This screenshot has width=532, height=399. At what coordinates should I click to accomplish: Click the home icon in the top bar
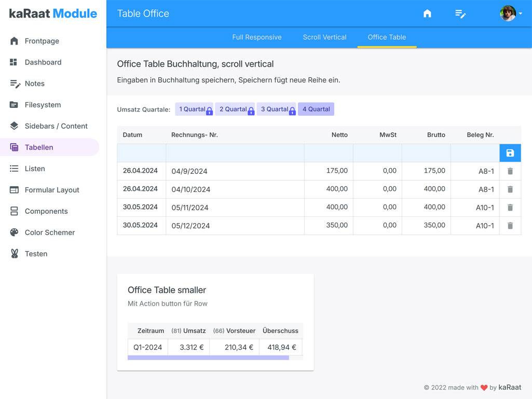[427, 13]
